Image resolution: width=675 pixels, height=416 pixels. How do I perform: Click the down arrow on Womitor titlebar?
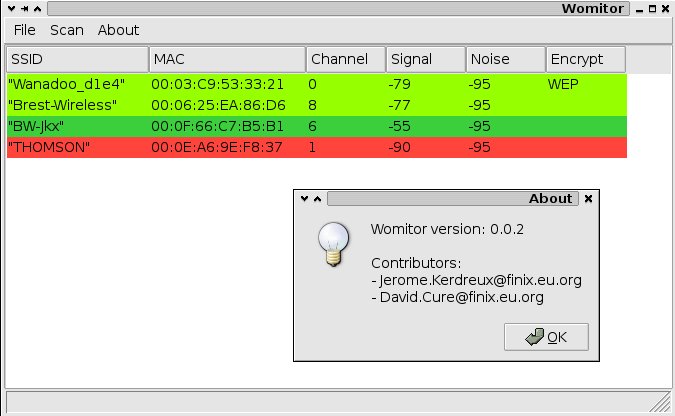click(x=12, y=9)
